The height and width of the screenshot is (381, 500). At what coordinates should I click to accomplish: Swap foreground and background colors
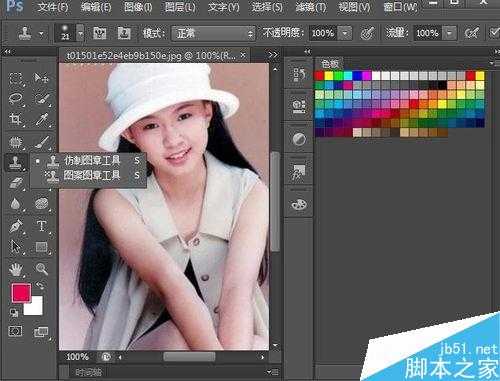click(x=40, y=286)
